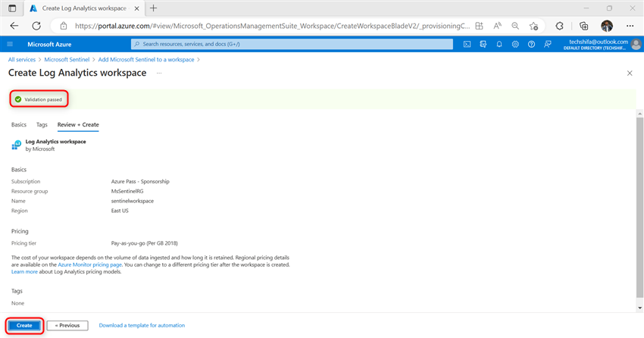This screenshot has width=644, height=338.
Task: Reload the page with the refresh icon
Action: [x=36, y=26]
